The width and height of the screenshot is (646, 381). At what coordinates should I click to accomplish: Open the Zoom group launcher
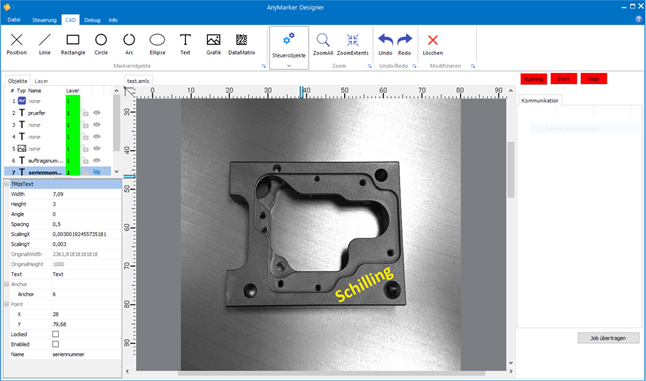tap(370, 66)
